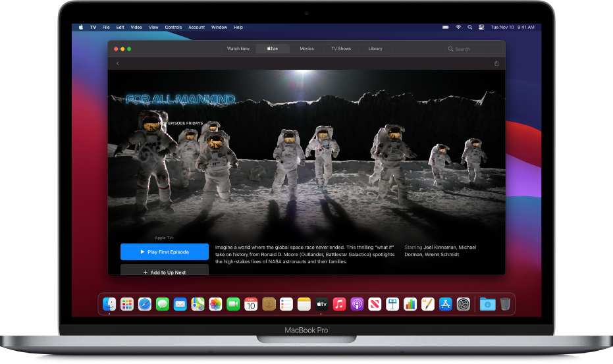Open Maps from the Dock
This screenshot has height=364, width=613.
(198, 304)
